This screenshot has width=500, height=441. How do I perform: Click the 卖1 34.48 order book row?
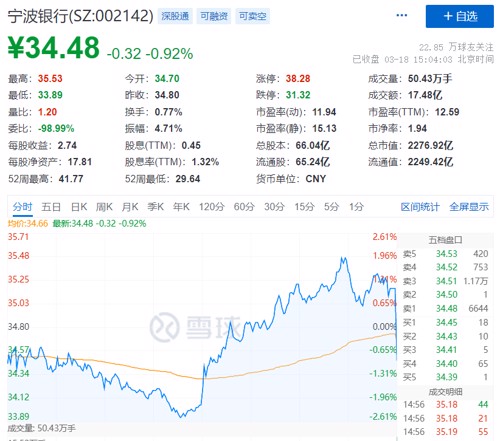point(445,309)
